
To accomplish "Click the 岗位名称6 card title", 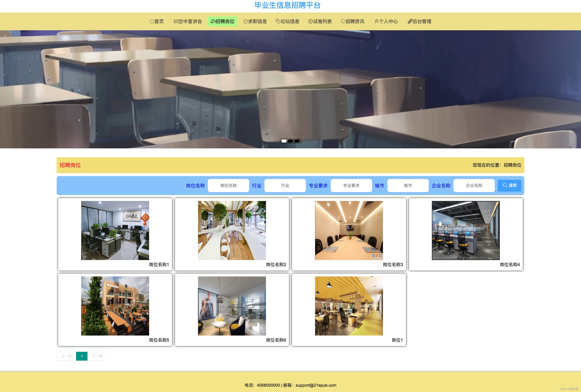I will [276, 340].
